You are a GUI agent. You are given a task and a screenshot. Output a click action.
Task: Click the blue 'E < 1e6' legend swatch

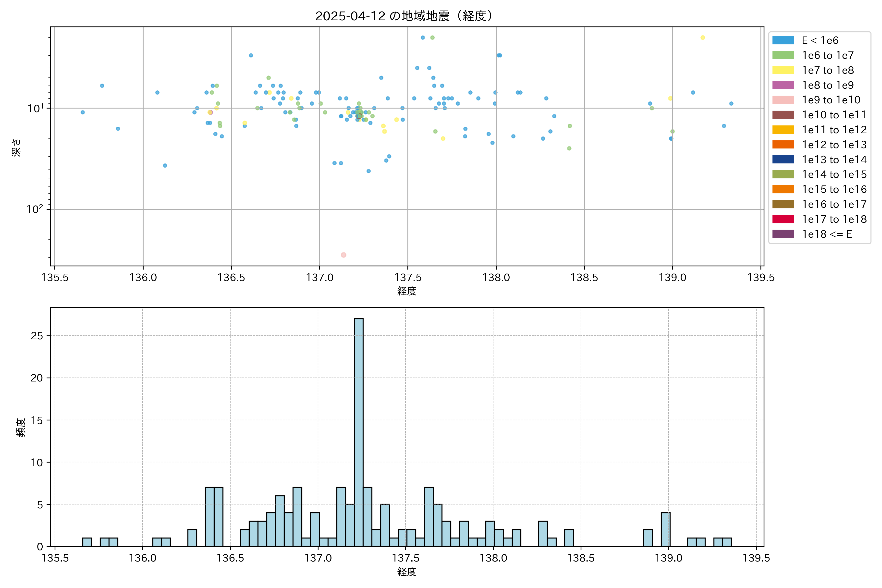point(783,40)
